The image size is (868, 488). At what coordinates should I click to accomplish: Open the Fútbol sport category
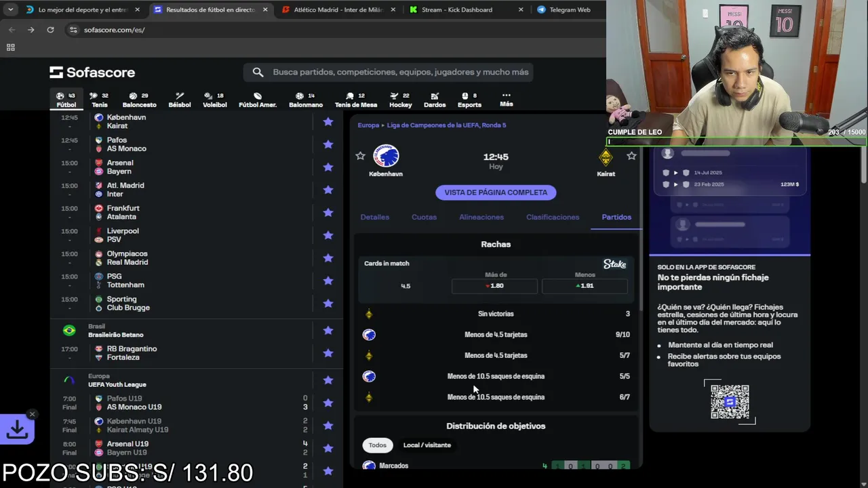tap(66, 100)
